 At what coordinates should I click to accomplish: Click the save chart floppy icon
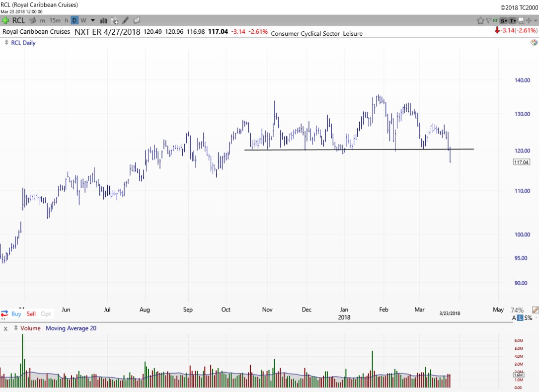[x=521, y=20]
